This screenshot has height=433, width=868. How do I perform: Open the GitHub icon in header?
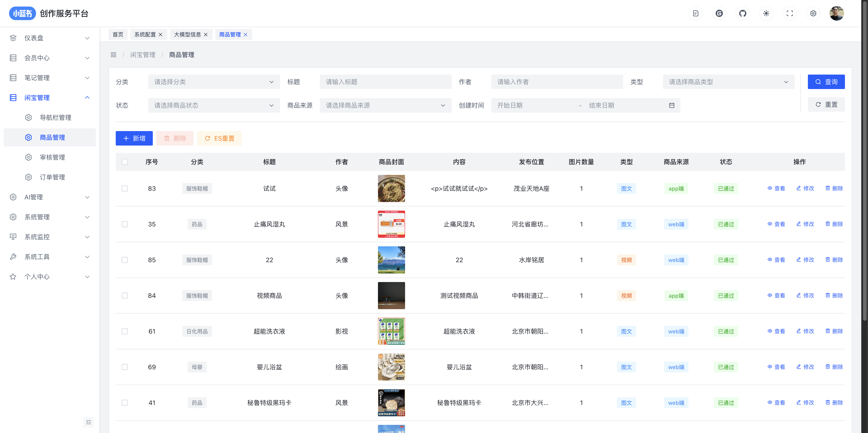coord(743,14)
